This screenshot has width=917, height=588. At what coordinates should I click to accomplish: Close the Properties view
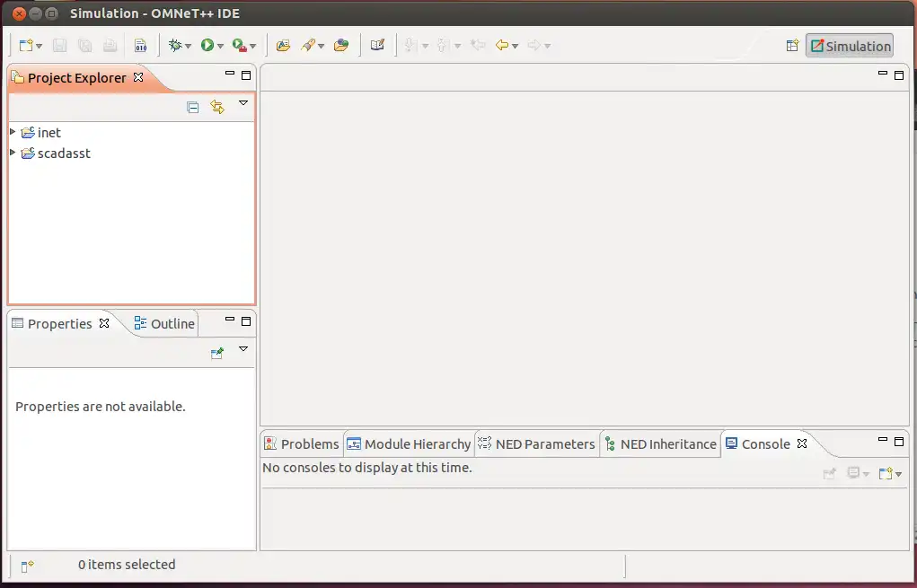point(104,322)
